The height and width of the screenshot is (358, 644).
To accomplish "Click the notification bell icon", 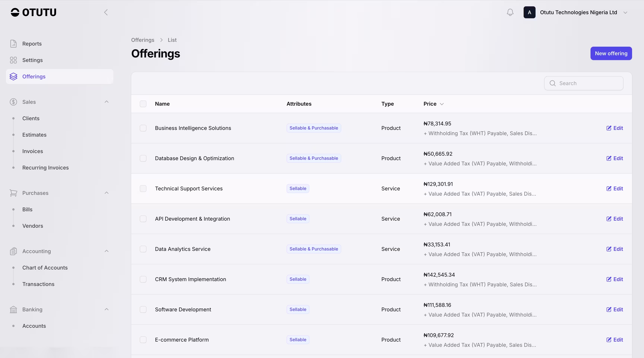I will [510, 12].
